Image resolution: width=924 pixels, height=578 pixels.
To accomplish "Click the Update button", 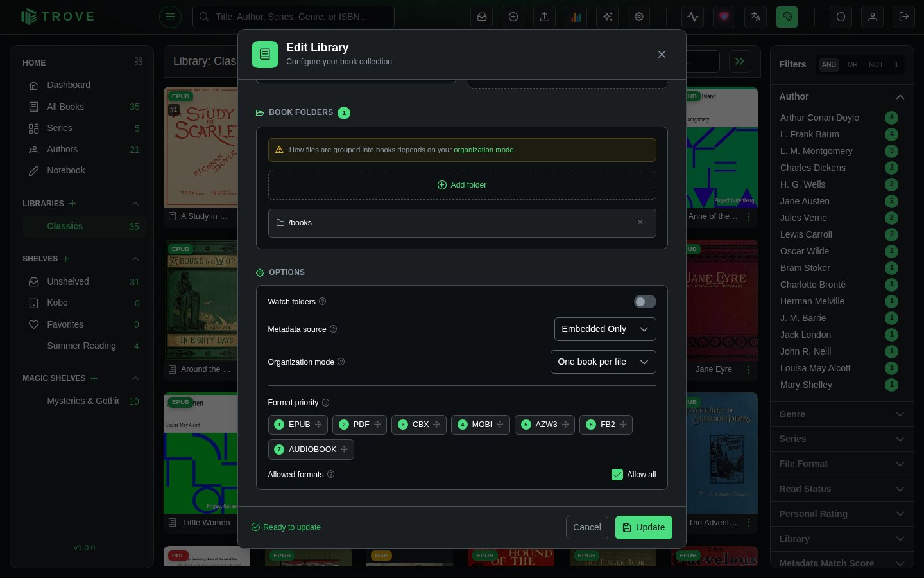I will coord(644,527).
